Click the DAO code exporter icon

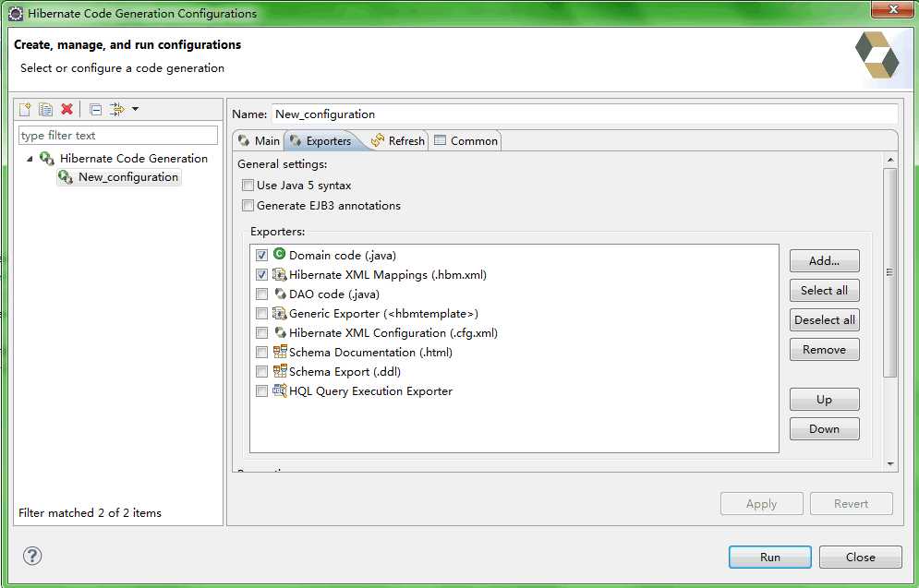(280, 294)
